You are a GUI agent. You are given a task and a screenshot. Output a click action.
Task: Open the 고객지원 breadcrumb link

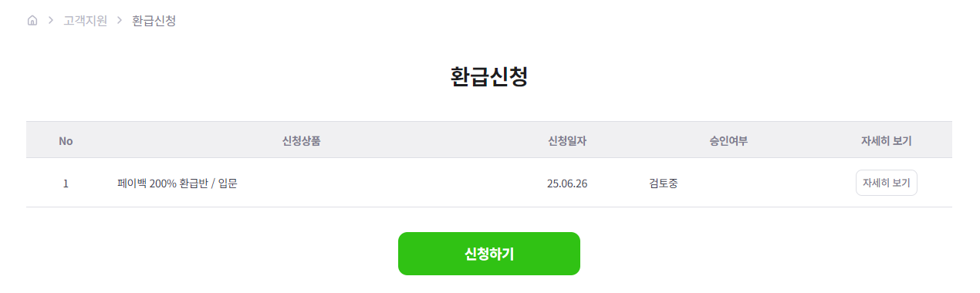(x=86, y=21)
